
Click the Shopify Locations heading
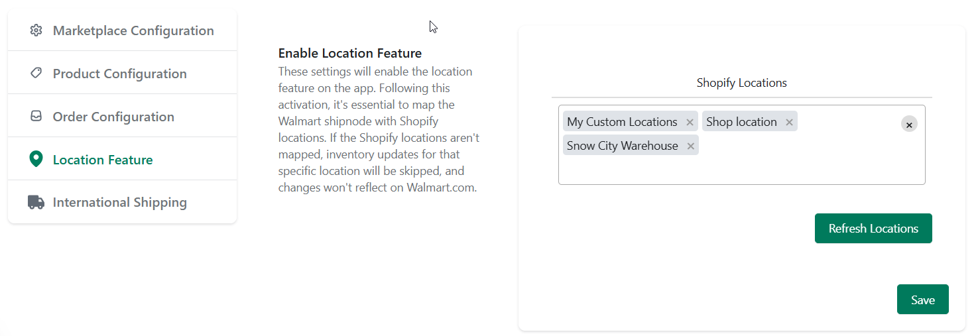pos(741,83)
